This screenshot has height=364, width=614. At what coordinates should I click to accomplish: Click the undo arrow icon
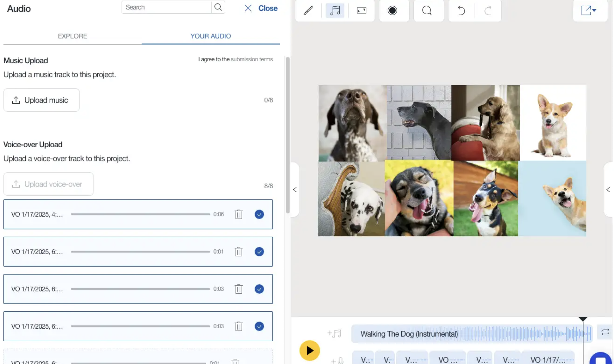tap(461, 11)
